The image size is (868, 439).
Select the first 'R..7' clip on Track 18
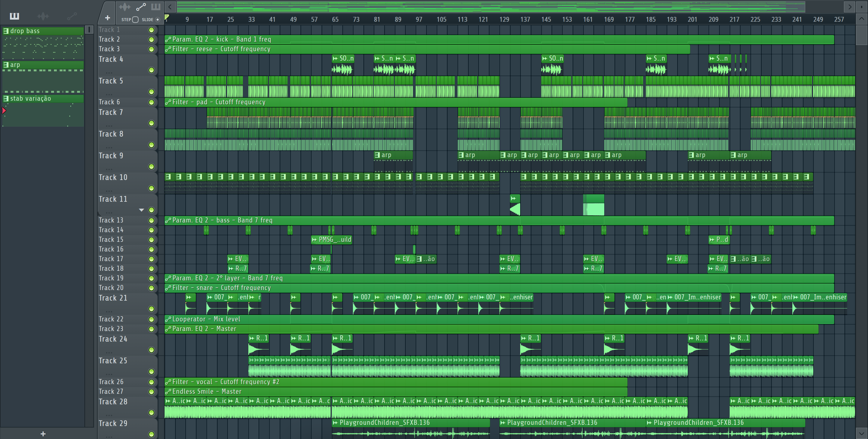[238, 269]
